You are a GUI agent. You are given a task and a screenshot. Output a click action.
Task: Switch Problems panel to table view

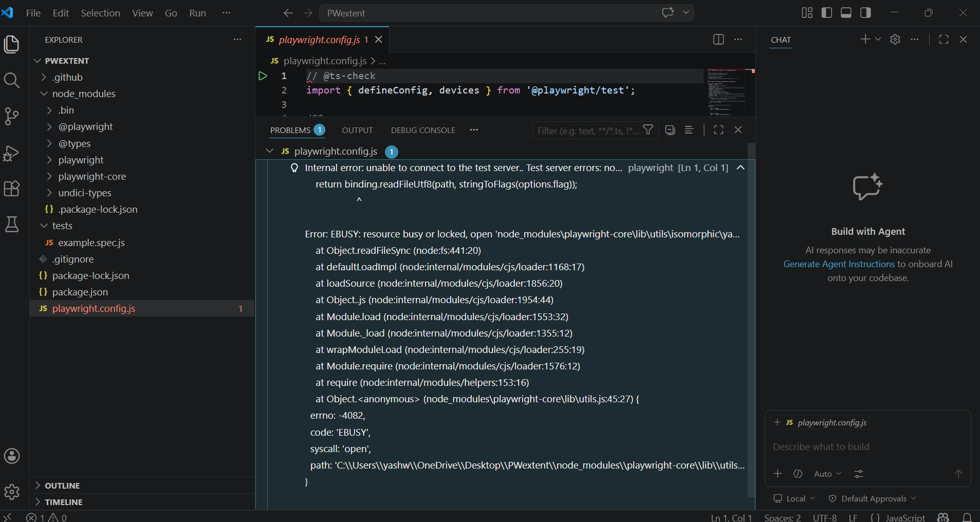pos(689,130)
